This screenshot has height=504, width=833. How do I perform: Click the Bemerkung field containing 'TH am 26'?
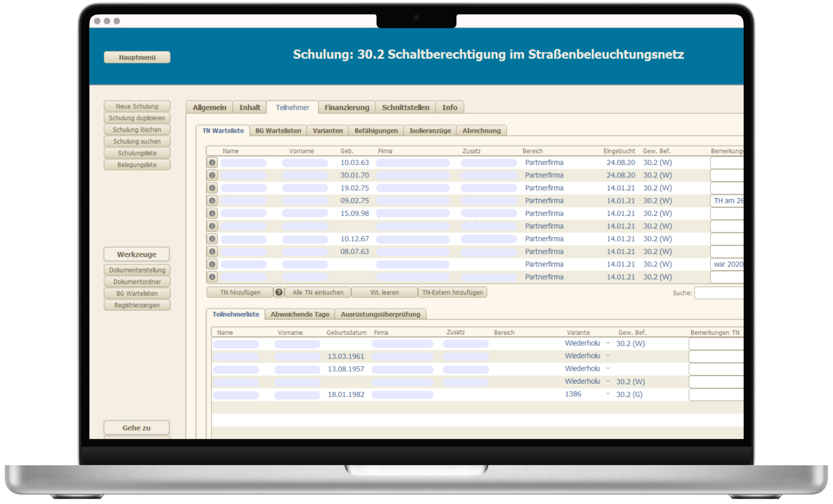click(727, 201)
